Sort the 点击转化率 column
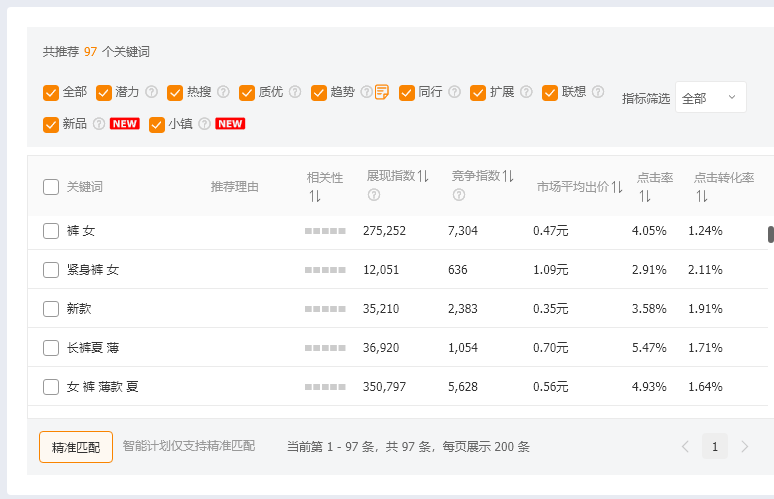The image size is (774, 499). tap(702, 196)
